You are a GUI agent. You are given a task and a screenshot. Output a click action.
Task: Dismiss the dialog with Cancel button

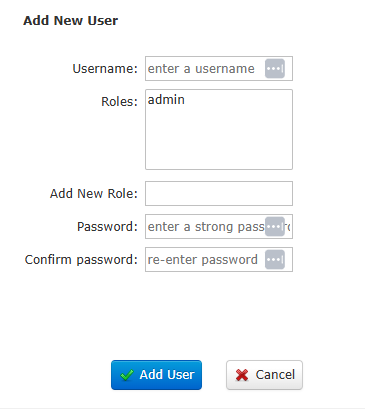click(264, 375)
